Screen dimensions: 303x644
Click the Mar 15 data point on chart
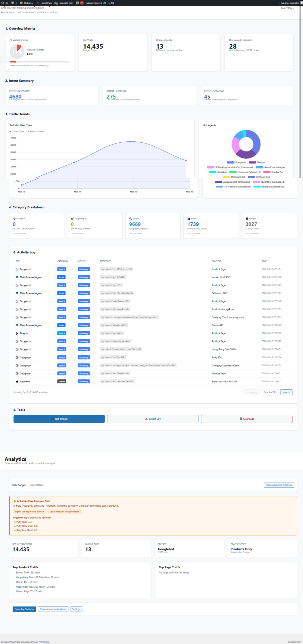click(x=130, y=142)
